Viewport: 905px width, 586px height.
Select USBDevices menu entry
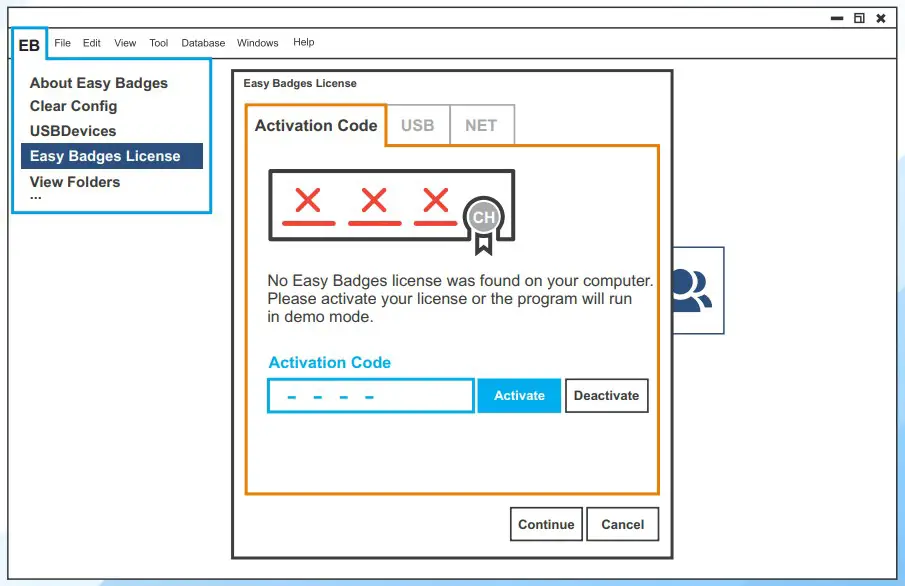pyautogui.click(x=73, y=131)
